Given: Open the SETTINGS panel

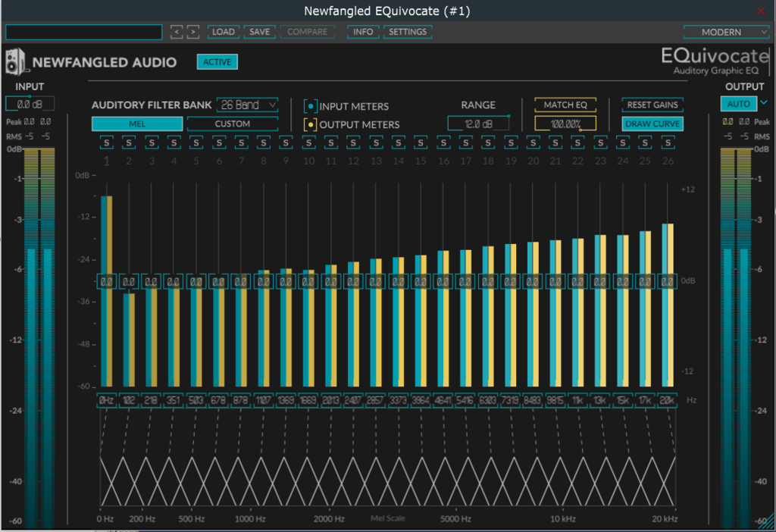Looking at the screenshot, I should (x=407, y=32).
